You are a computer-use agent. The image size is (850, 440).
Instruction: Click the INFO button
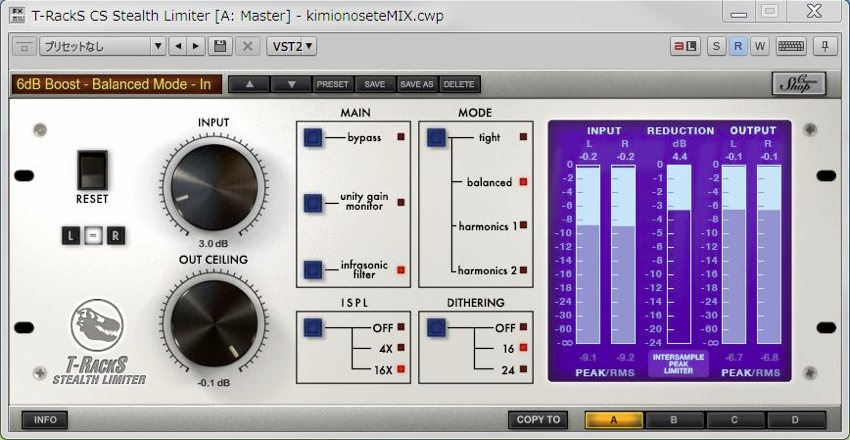tap(45, 420)
